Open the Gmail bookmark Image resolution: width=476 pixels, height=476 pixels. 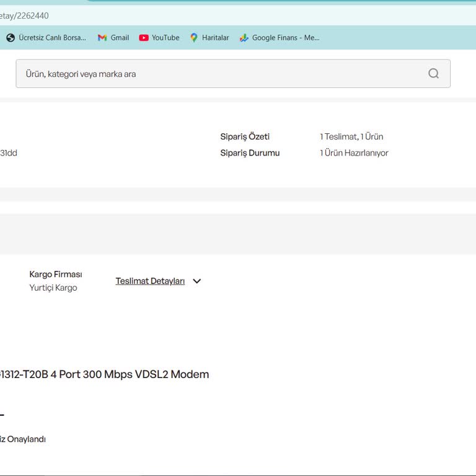(113, 38)
